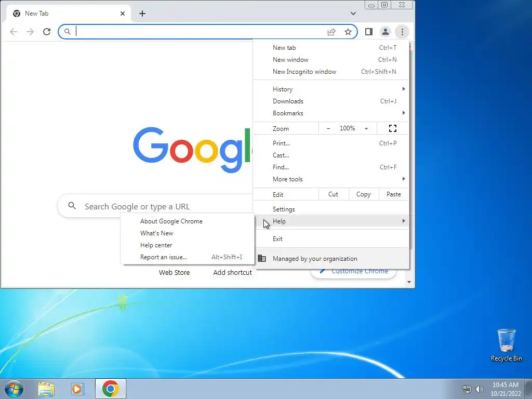Click the taskbar clock
The image size is (532, 399).
pos(506,389)
